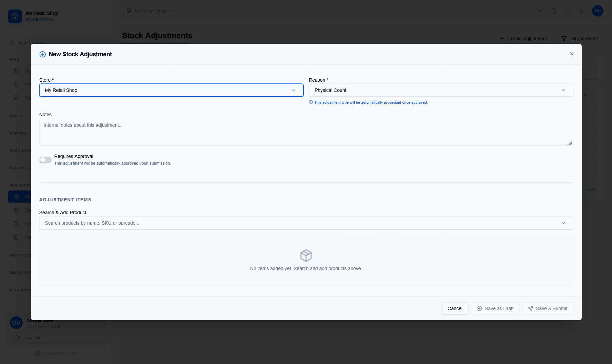Click the SALES section header in sidebar
612x364 pixels.
16,116
